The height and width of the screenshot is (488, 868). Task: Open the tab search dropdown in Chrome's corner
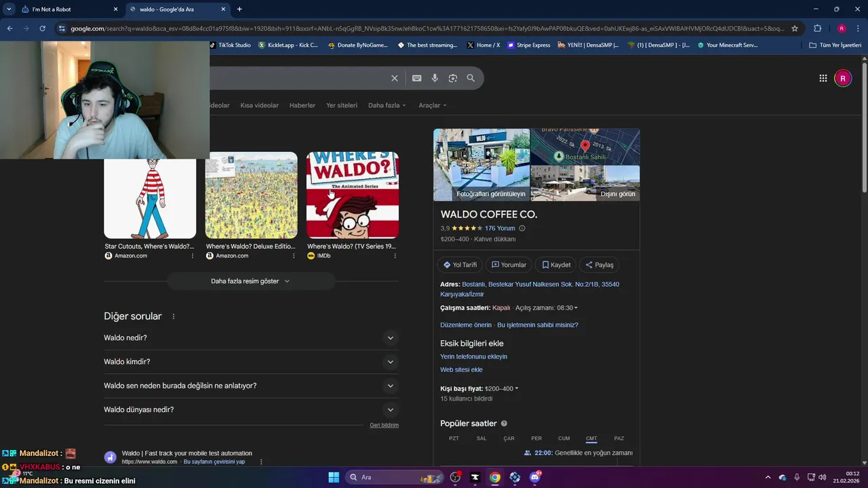(9, 9)
